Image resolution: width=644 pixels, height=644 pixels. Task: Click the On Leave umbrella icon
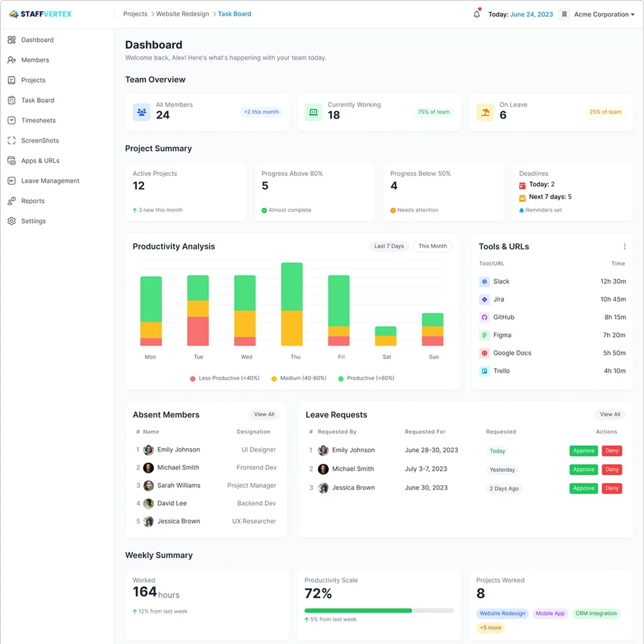[485, 112]
